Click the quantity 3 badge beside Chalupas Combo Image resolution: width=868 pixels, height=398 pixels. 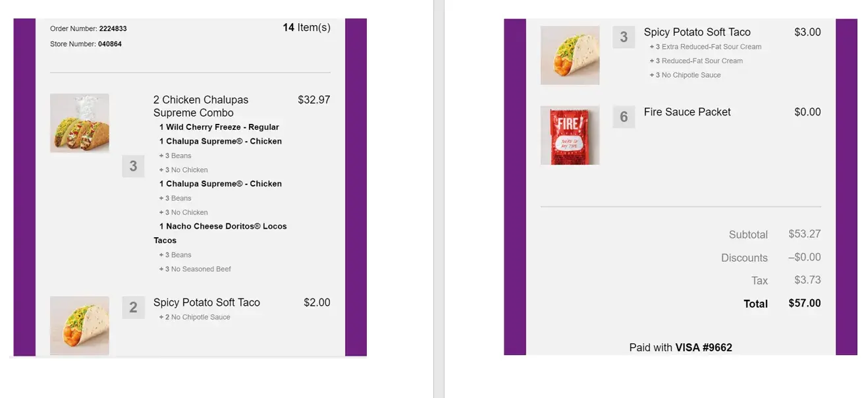pos(133,166)
